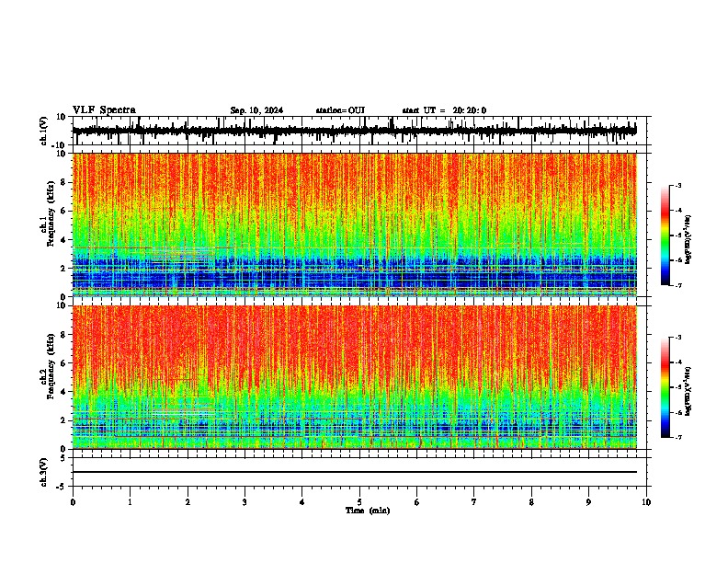Click the flat ch.3 voltage trace line
The width and height of the screenshot is (728, 563).
[354, 472]
